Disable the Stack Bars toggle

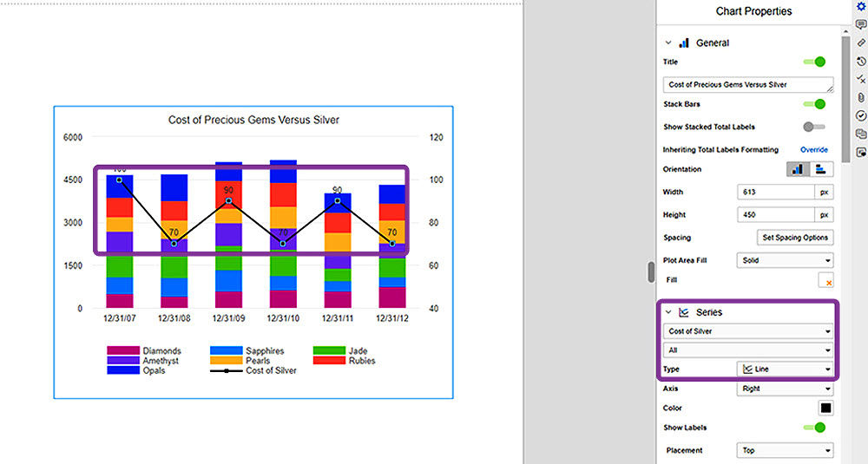[x=814, y=104]
